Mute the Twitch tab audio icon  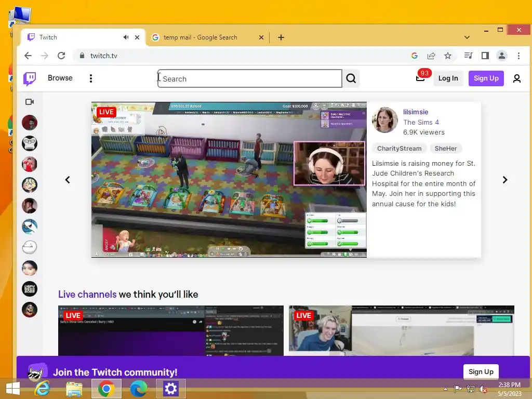point(126,37)
